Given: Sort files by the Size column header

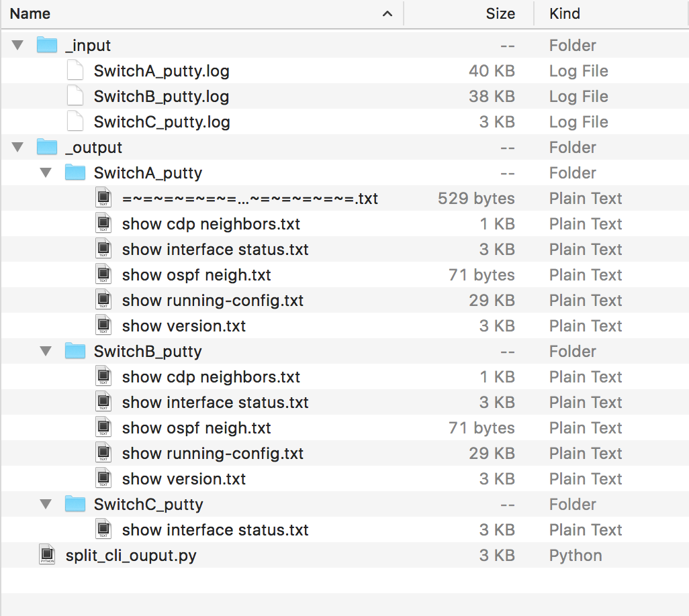Looking at the screenshot, I should coord(469,13).
